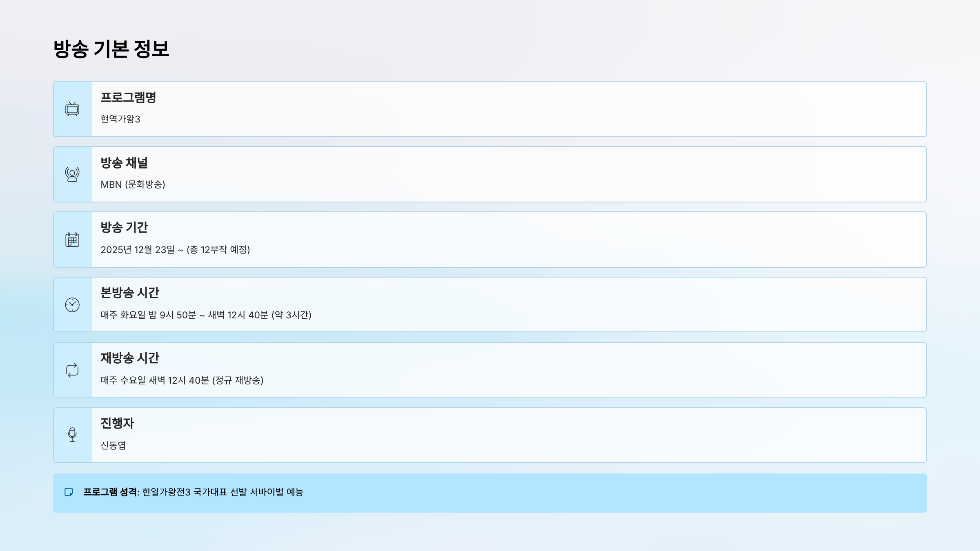Image resolution: width=980 pixels, height=551 pixels.
Task: Click the program name 현역가왕3
Action: pos(120,119)
